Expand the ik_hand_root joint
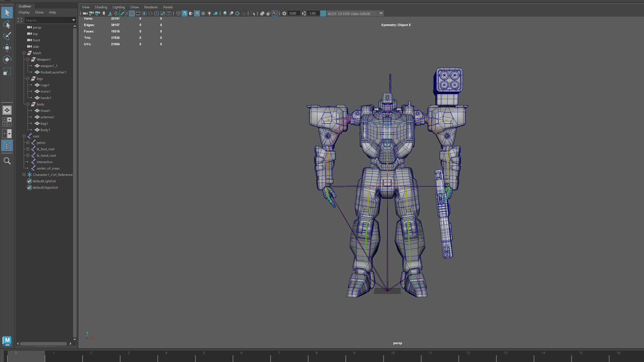Viewport: 644px width, 362px height. pyautogui.click(x=28, y=155)
